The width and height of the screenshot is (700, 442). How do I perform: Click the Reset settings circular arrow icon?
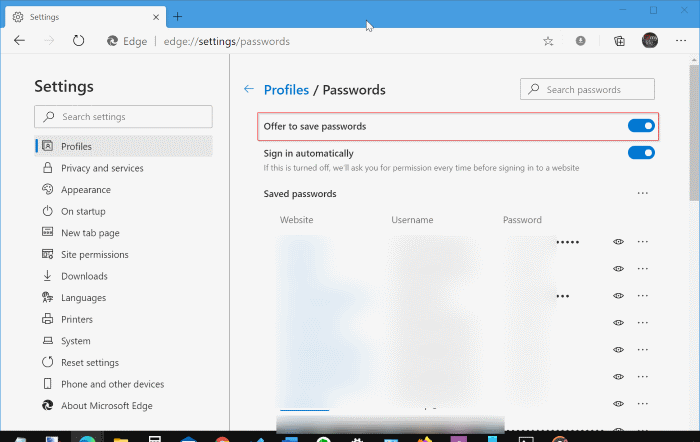47,362
